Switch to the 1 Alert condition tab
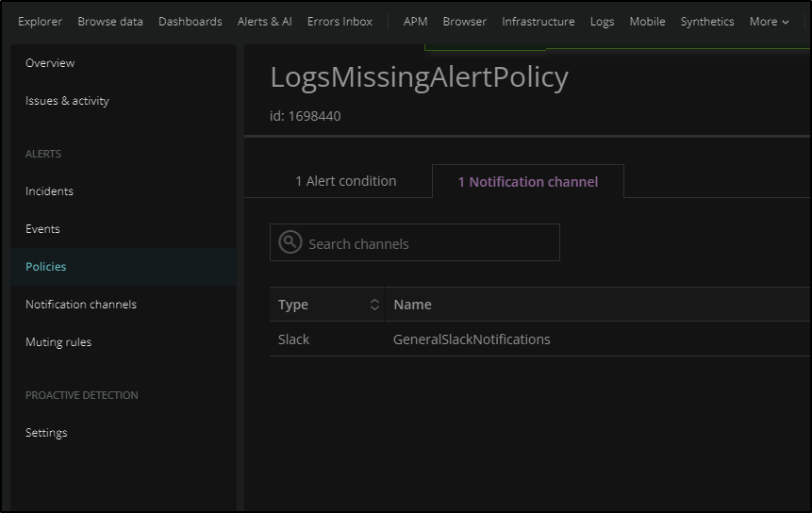 click(x=345, y=181)
